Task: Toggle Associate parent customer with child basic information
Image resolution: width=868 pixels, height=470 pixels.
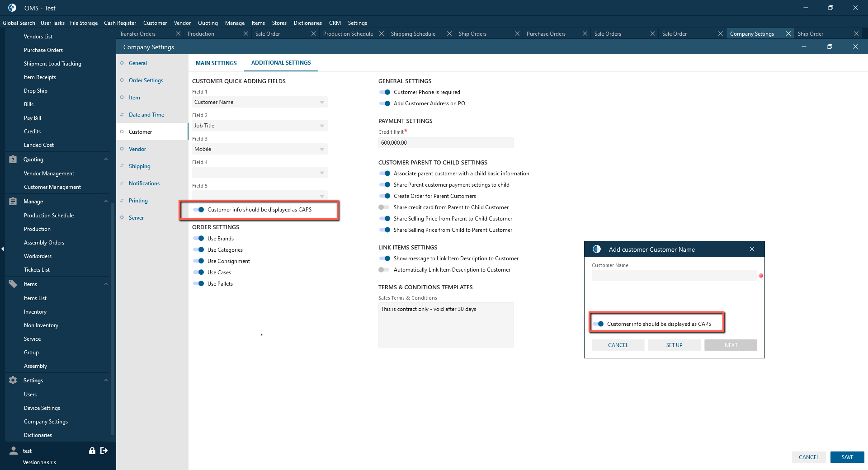Action: coord(385,174)
